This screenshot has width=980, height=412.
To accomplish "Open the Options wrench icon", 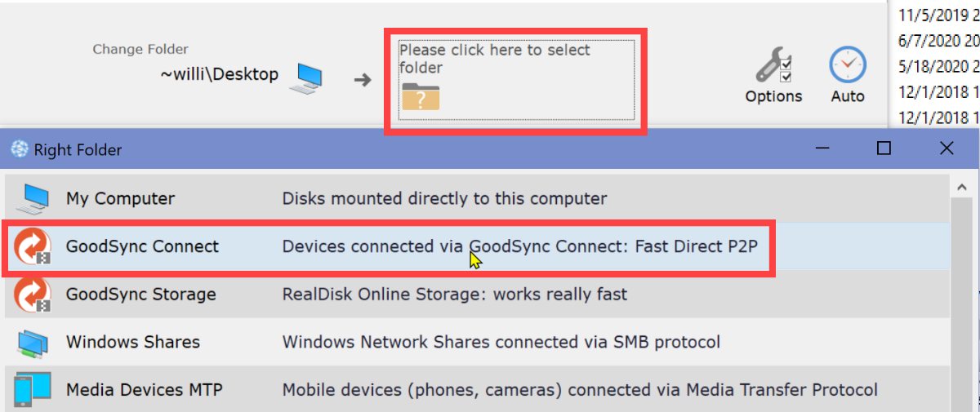I will coord(772,65).
